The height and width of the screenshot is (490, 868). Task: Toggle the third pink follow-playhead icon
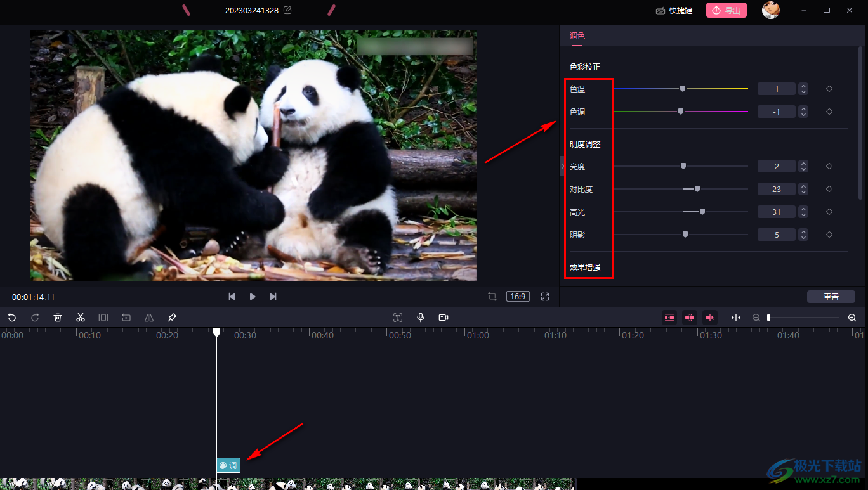[710, 318]
